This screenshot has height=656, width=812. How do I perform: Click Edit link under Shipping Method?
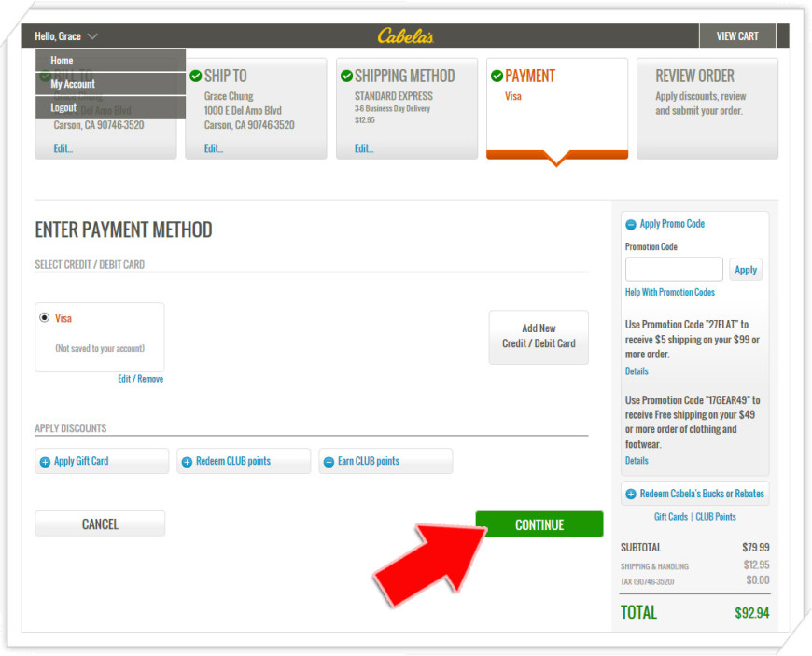click(364, 148)
